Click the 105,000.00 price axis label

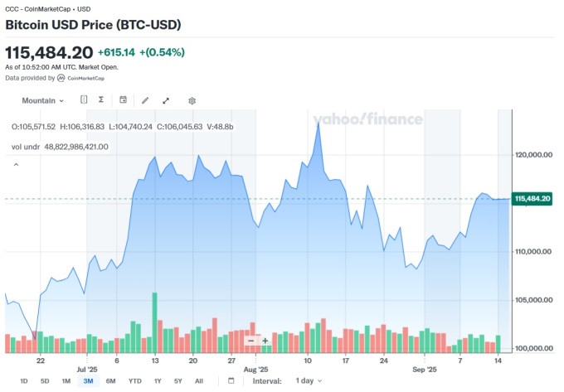point(534,300)
